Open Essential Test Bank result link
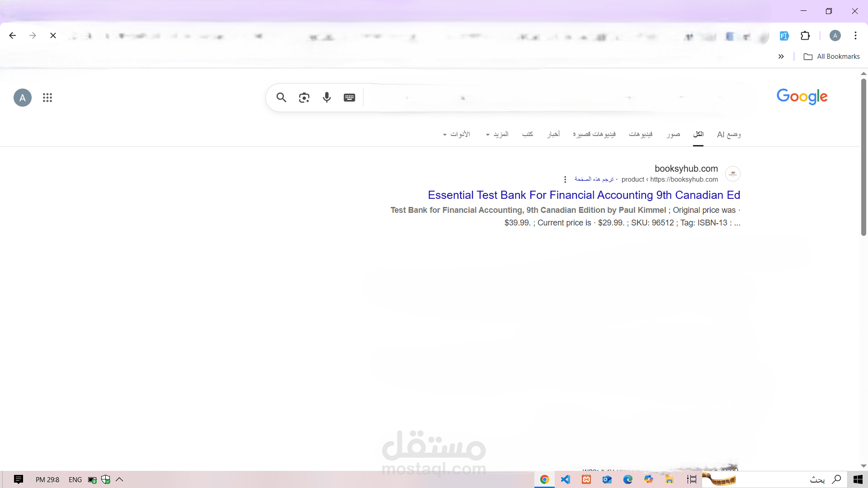This screenshot has width=868, height=488. (x=584, y=195)
